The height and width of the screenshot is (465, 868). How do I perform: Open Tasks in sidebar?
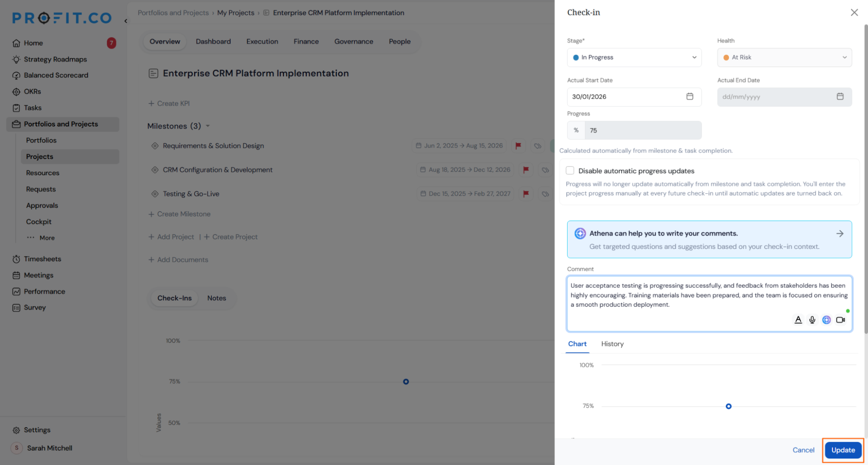(x=33, y=108)
